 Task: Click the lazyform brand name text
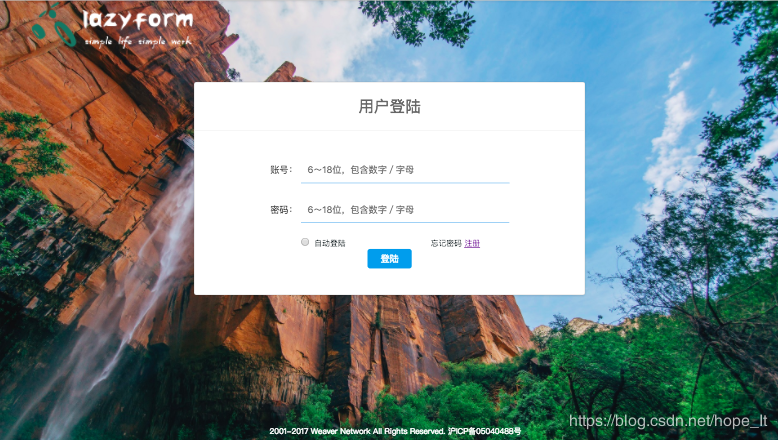137,20
